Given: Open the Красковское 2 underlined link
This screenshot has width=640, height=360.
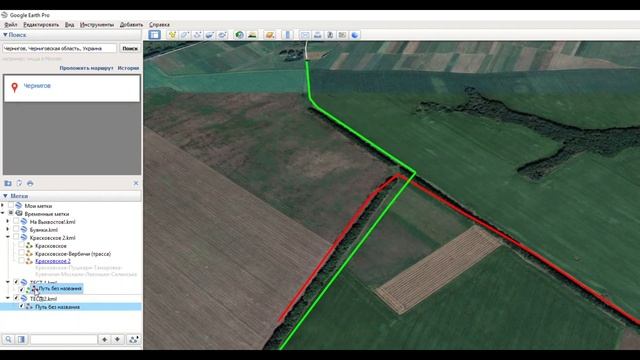Looking at the screenshot, I should pos(53,261).
